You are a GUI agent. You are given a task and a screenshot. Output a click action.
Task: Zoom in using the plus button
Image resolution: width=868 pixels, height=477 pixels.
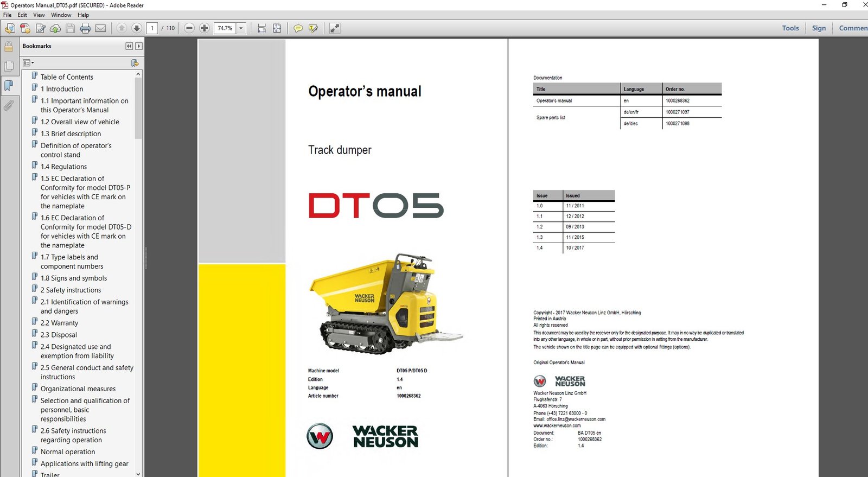point(205,28)
